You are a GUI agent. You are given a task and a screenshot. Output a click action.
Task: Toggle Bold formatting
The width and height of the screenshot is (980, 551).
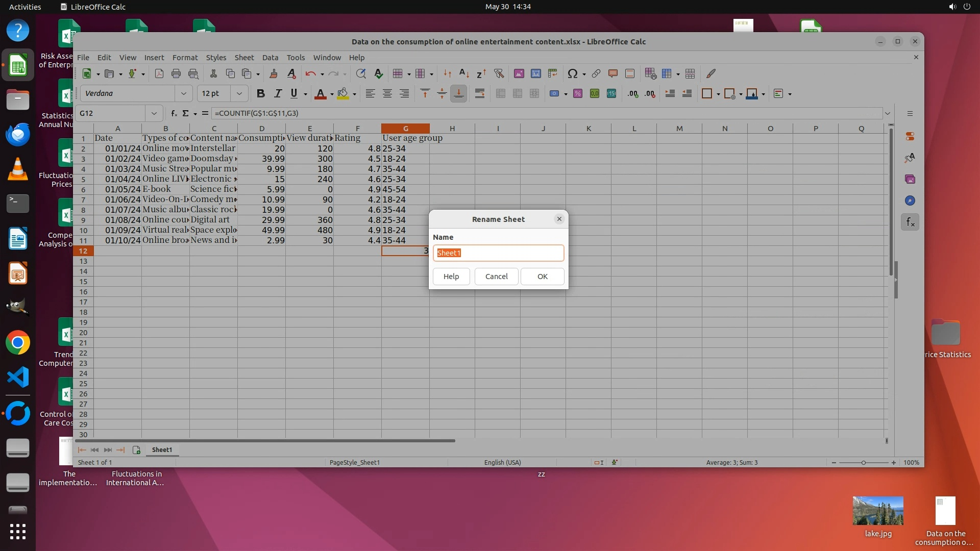tap(260, 93)
